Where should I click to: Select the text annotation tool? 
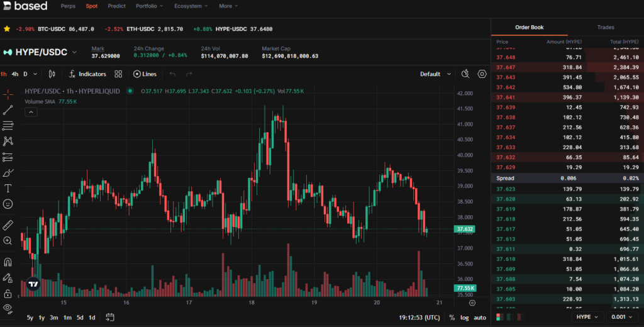coord(8,188)
